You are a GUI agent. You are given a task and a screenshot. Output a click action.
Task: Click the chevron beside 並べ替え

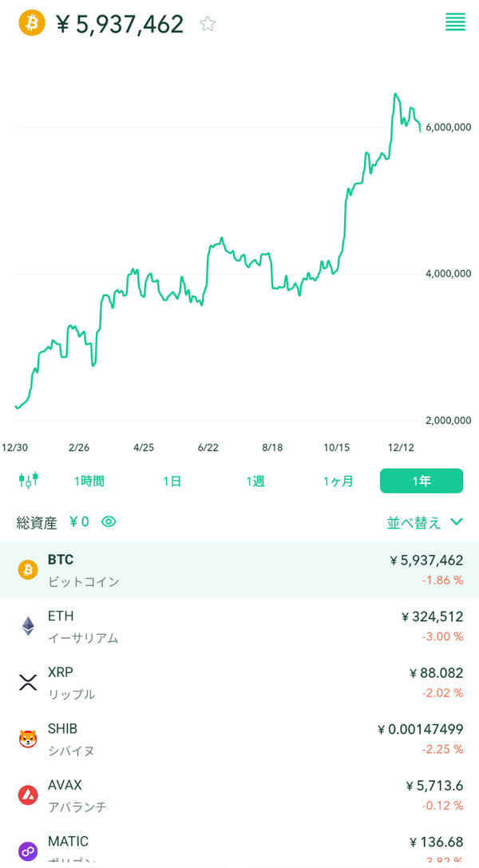457,522
